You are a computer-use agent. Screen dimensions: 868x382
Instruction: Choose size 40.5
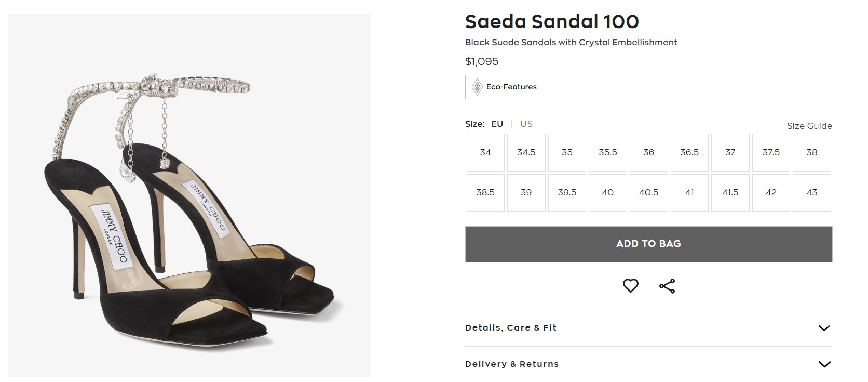(x=648, y=192)
